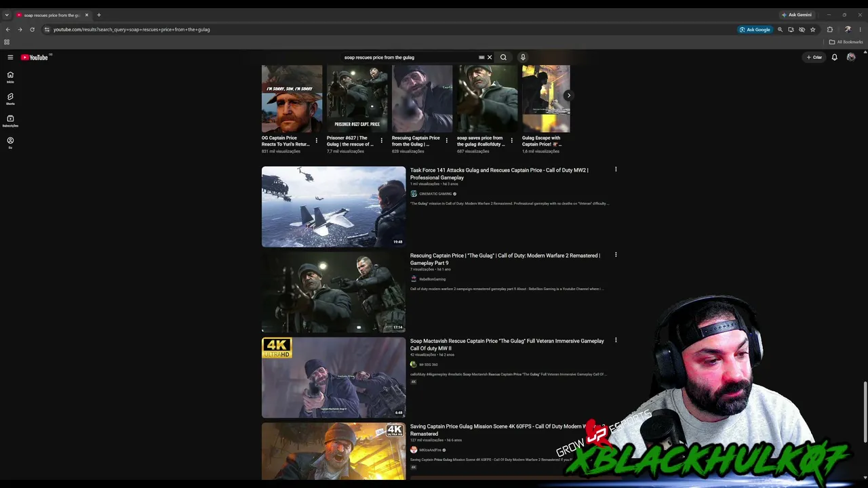Reload the current browser page
Screen dimensions: 868x488
[x=32, y=30]
